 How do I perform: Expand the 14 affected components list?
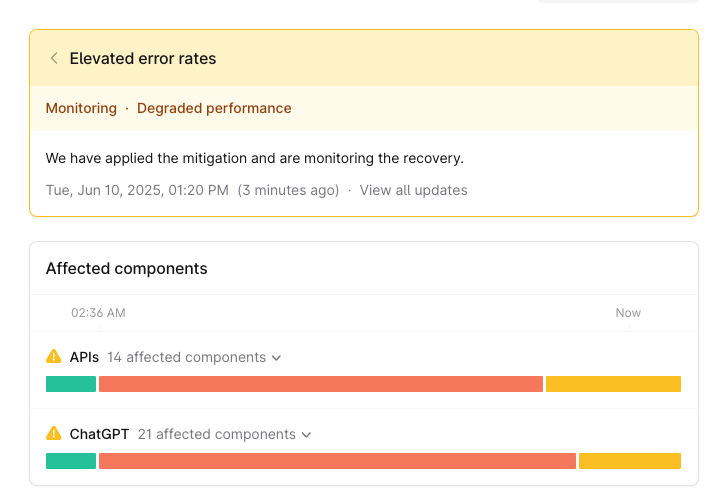click(194, 357)
